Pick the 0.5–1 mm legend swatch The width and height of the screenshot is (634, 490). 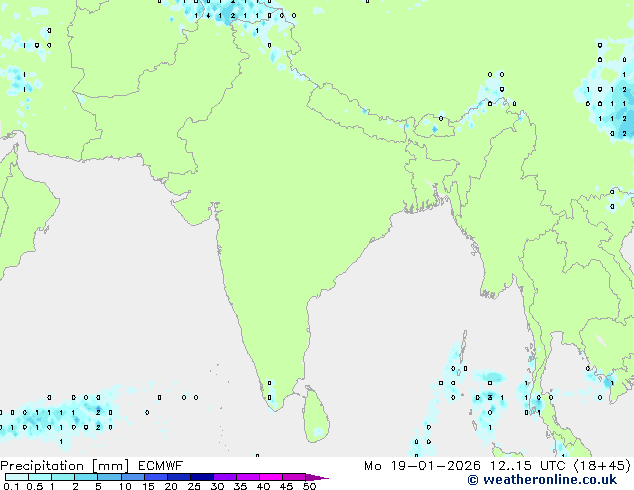click(40, 477)
